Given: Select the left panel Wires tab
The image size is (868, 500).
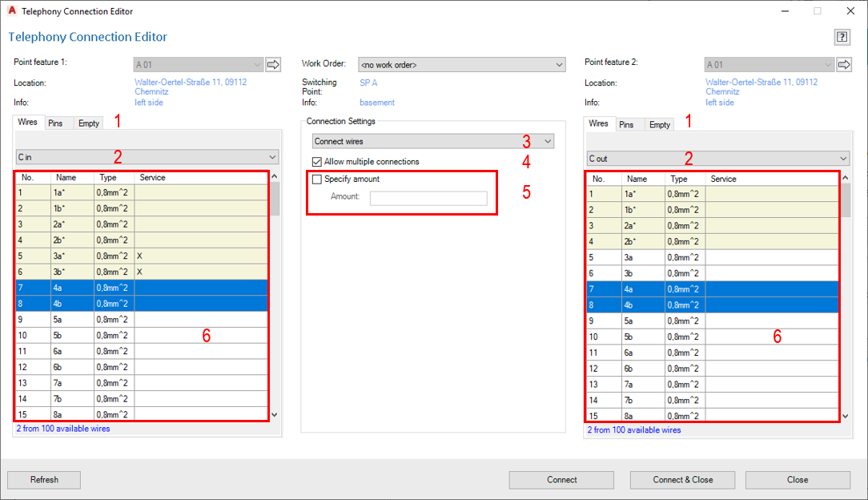Looking at the screenshot, I should (28, 123).
